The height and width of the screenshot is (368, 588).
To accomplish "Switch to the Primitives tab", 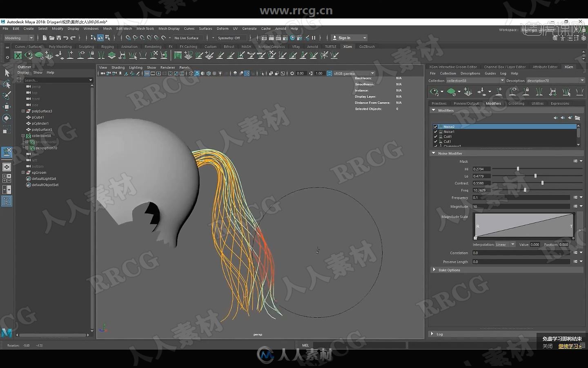I will (x=439, y=103).
